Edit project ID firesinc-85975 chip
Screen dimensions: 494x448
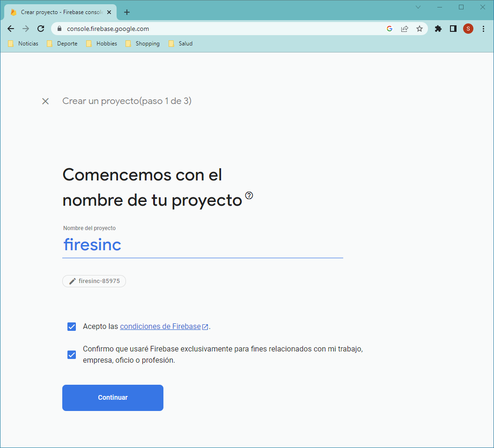94,281
